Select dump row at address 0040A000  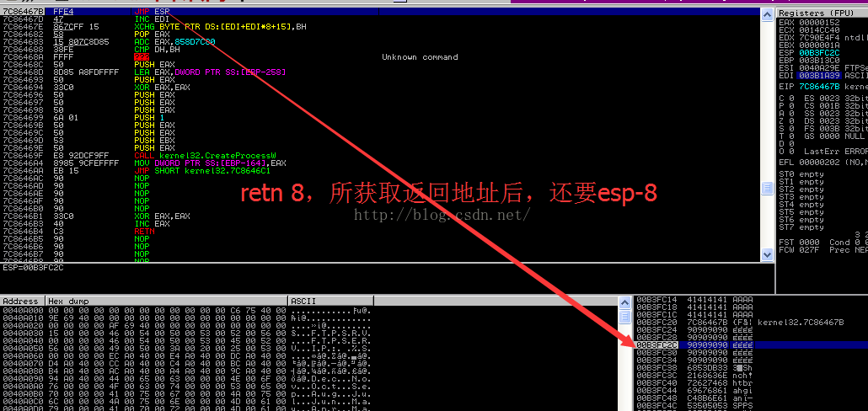click(186, 310)
